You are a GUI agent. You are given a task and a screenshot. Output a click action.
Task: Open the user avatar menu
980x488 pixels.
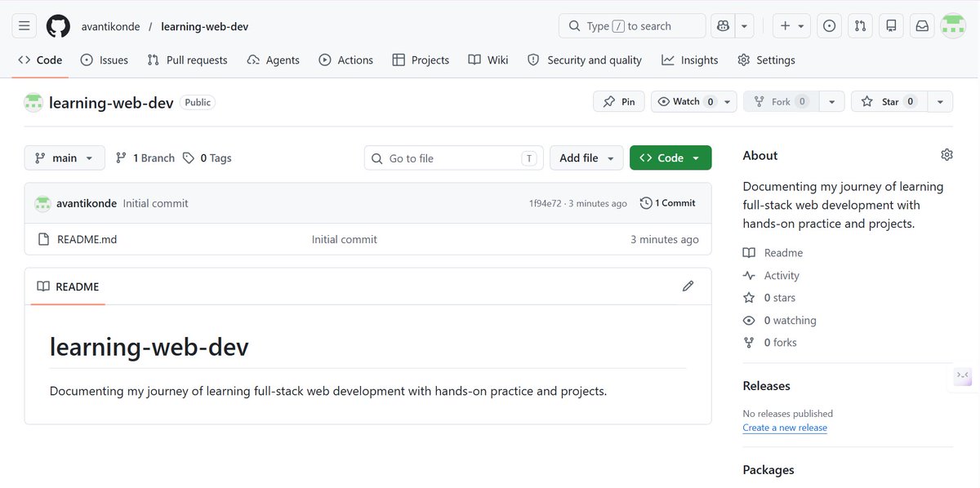(953, 26)
